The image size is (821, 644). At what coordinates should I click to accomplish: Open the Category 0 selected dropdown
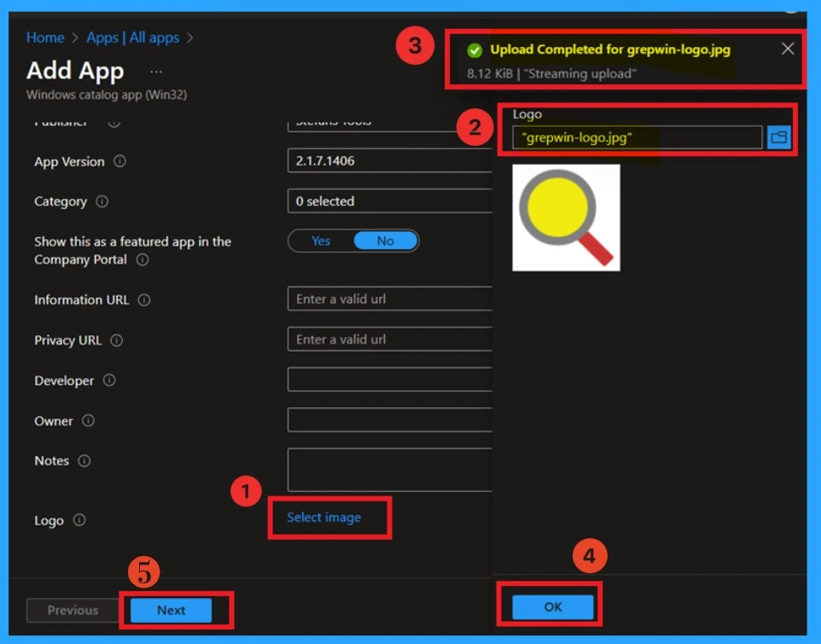(x=389, y=201)
